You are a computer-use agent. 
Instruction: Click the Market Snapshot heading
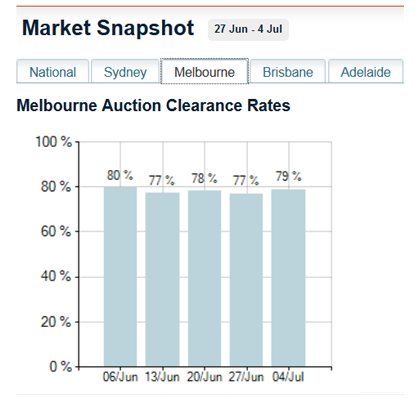108,28
